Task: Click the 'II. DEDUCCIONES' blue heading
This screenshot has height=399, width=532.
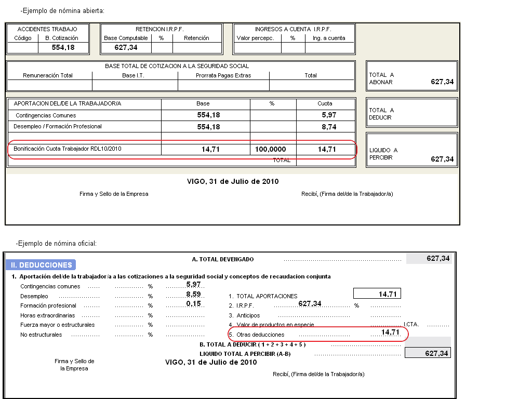Action: pyautogui.click(x=41, y=265)
